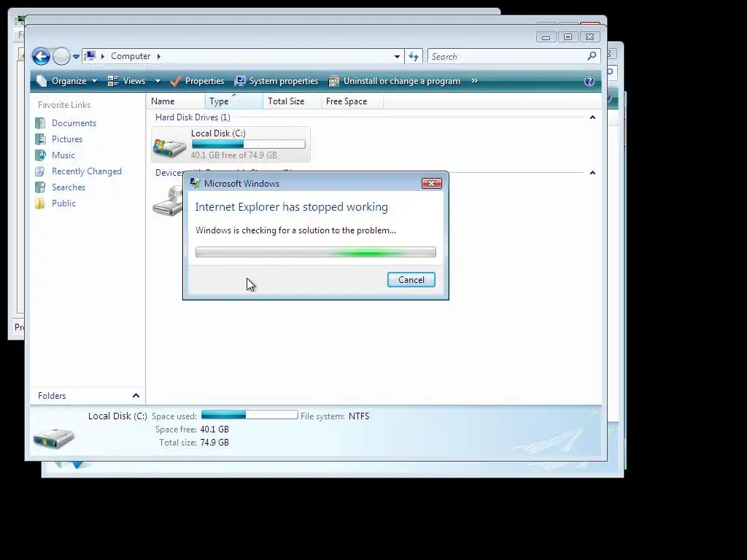Close the Microsoft Windows error dialog
747x560 pixels.
pyautogui.click(x=432, y=183)
